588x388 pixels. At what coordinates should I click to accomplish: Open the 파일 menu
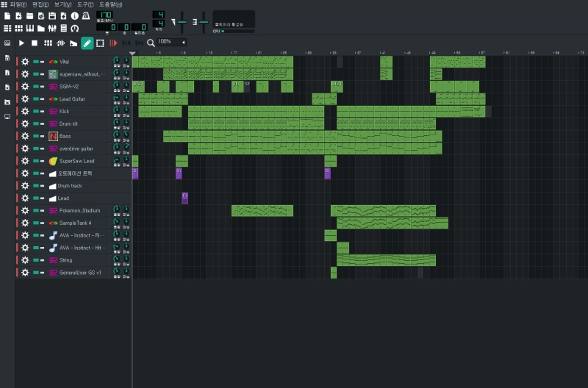click(x=17, y=4)
